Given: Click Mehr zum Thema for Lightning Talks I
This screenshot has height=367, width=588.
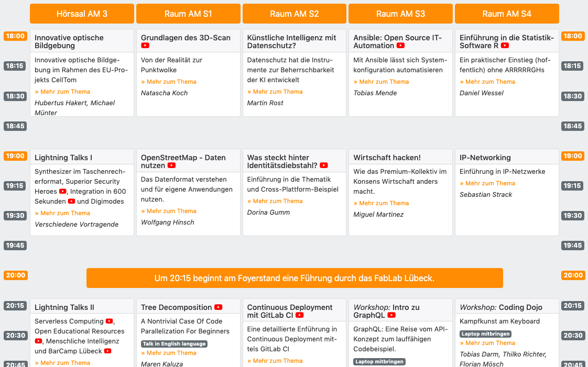Looking at the screenshot, I should pos(62,213).
